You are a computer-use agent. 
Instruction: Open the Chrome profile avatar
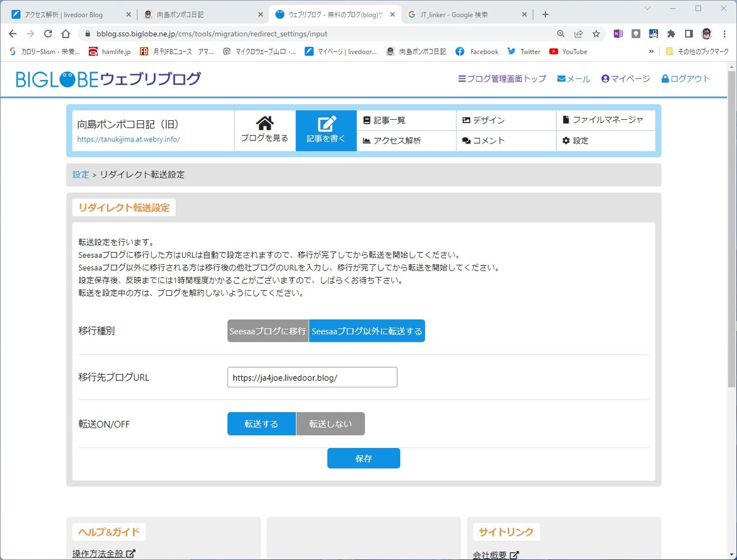[706, 34]
